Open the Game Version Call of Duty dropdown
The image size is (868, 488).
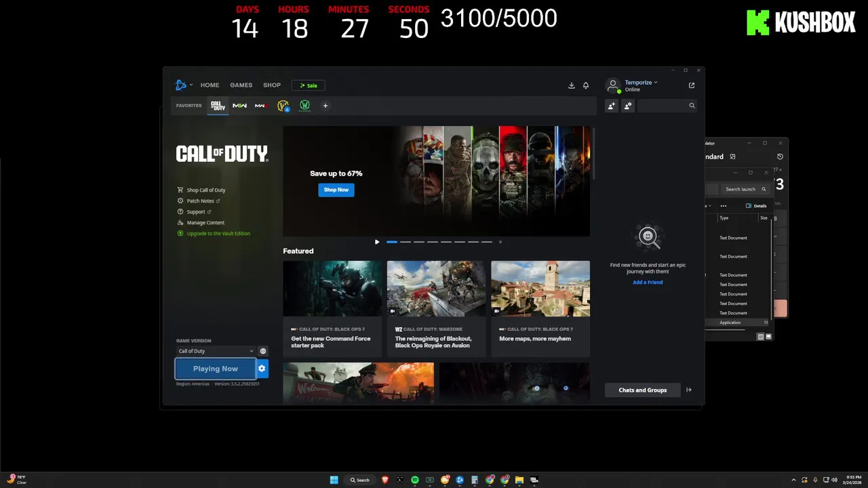[216, 351]
